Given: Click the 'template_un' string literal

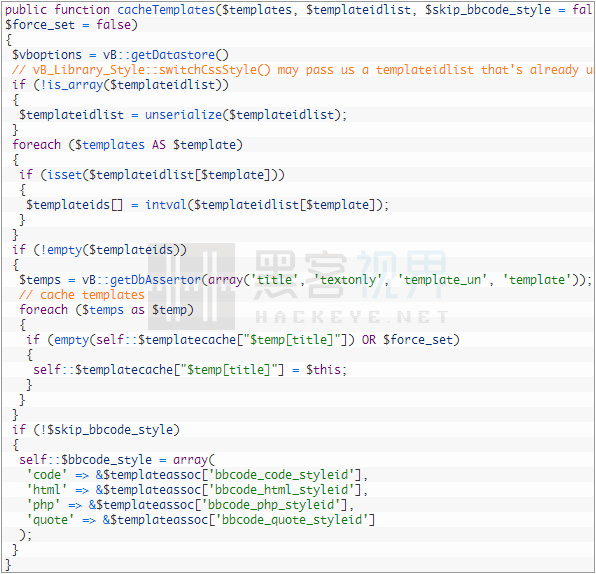Looking at the screenshot, I should (442, 280).
